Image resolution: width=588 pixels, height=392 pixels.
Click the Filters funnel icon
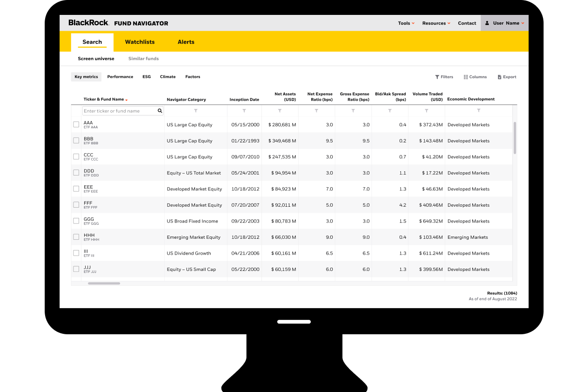pos(437,77)
